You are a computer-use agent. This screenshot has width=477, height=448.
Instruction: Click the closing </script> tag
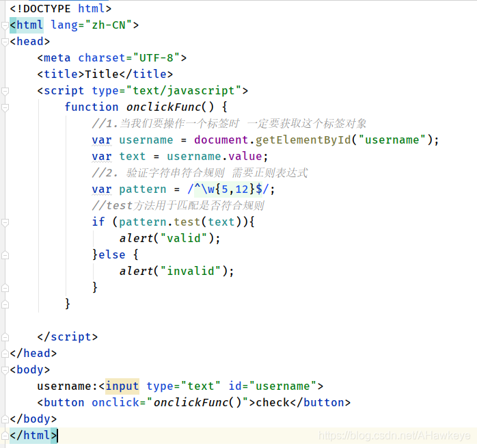point(67,337)
